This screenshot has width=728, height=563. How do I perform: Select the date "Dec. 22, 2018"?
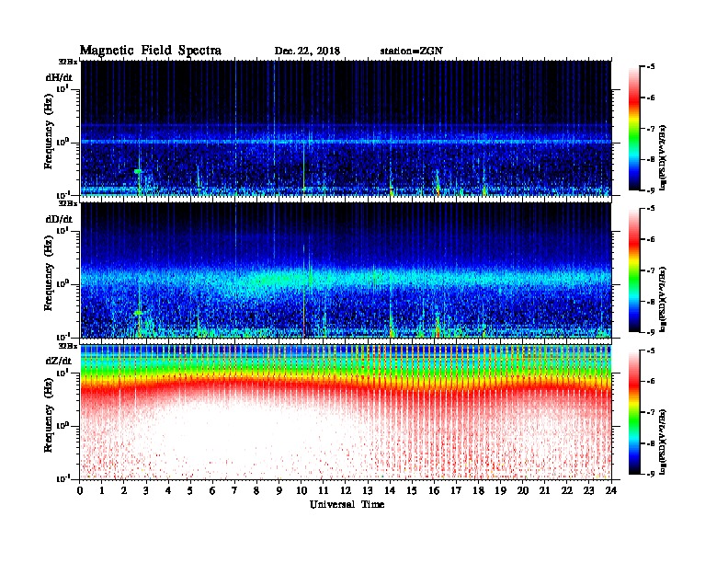tap(307, 51)
